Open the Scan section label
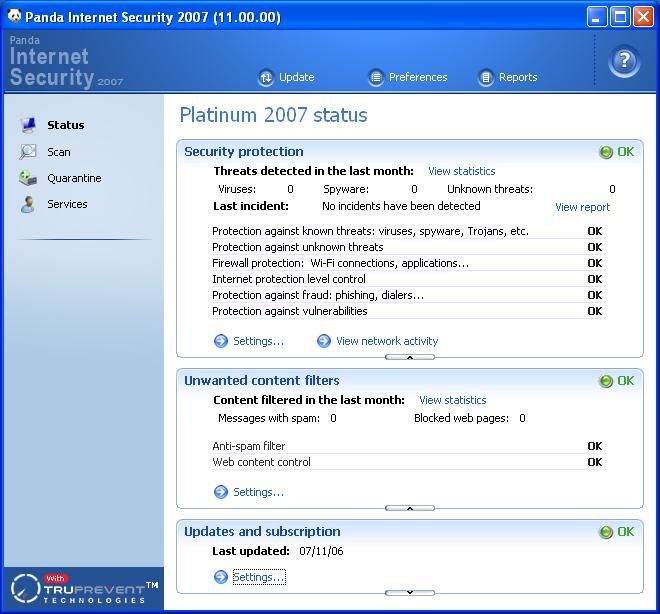This screenshot has height=614, width=660. pos(59,152)
